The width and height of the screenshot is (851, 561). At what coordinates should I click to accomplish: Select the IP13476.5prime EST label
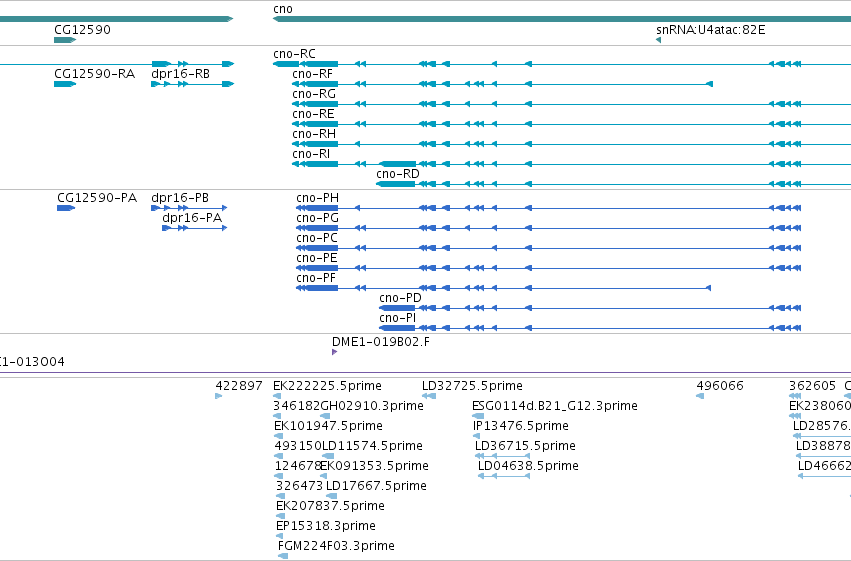[520, 426]
